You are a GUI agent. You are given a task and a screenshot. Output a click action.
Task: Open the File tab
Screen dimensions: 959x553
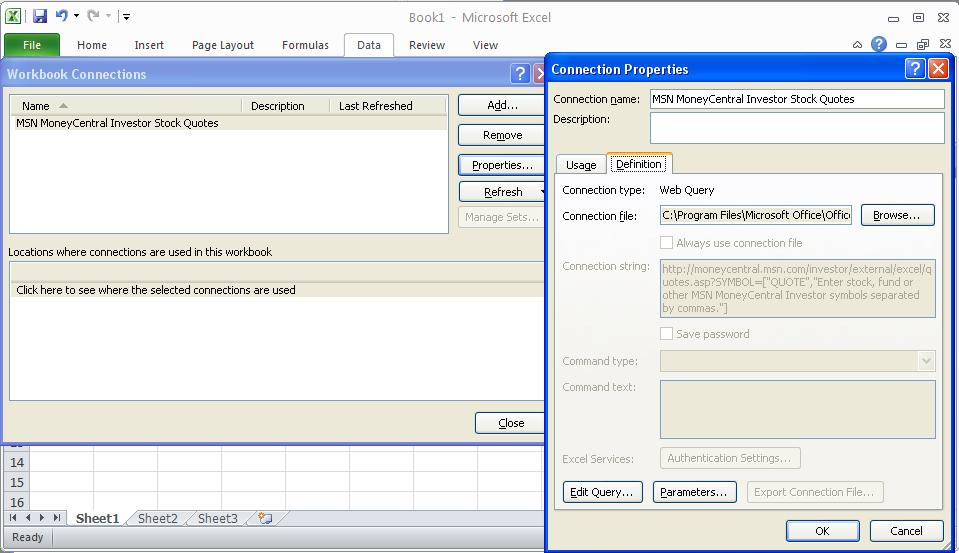coord(32,45)
